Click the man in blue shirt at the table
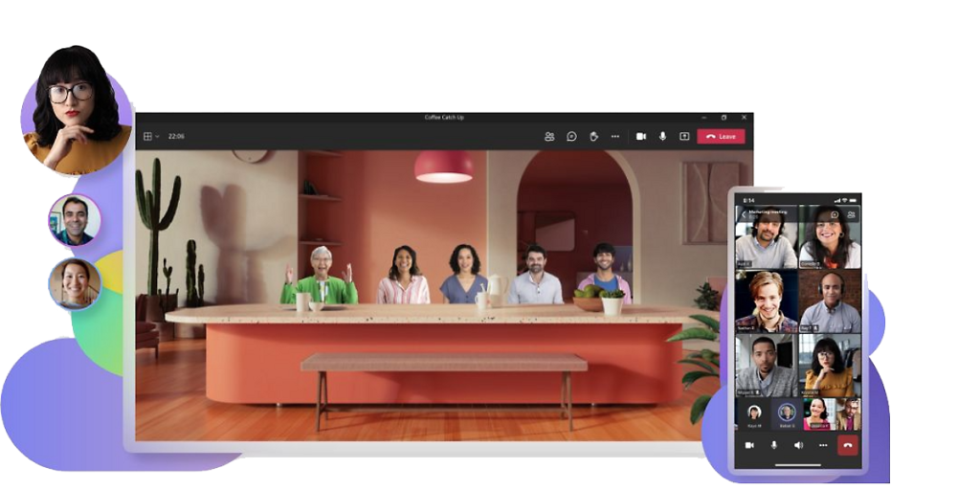The height and width of the screenshot is (490, 980). (x=535, y=275)
